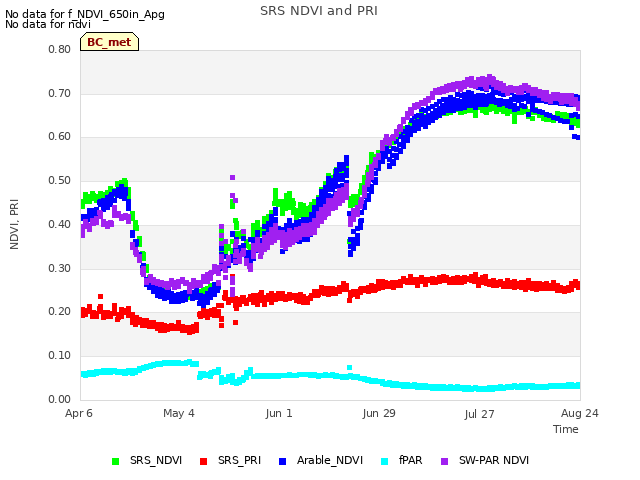Select the fPAR legend label

(411, 460)
